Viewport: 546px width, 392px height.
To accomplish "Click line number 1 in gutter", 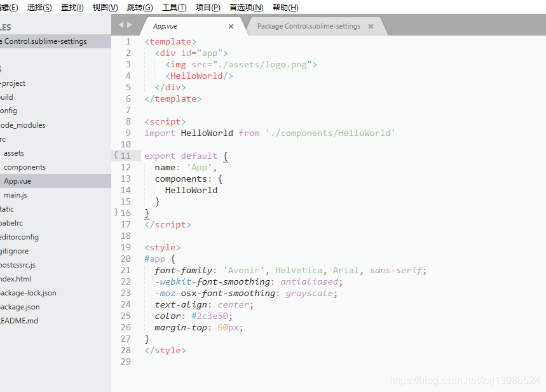I will pyautogui.click(x=128, y=41).
